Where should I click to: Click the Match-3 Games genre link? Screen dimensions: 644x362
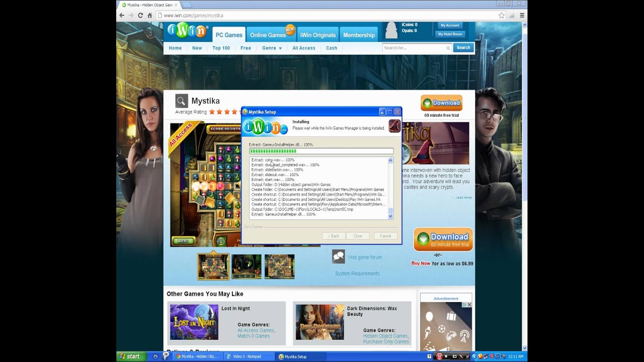click(x=254, y=336)
